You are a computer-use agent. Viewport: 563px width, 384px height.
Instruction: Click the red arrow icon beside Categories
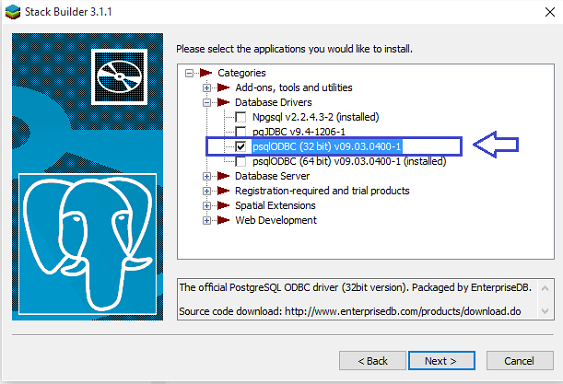(x=206, y=73)
